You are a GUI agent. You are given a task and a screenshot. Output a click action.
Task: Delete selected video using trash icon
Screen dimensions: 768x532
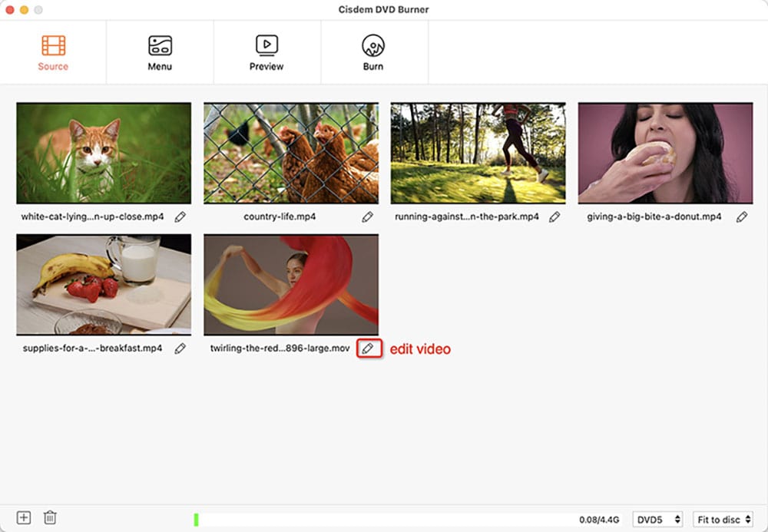50,517
